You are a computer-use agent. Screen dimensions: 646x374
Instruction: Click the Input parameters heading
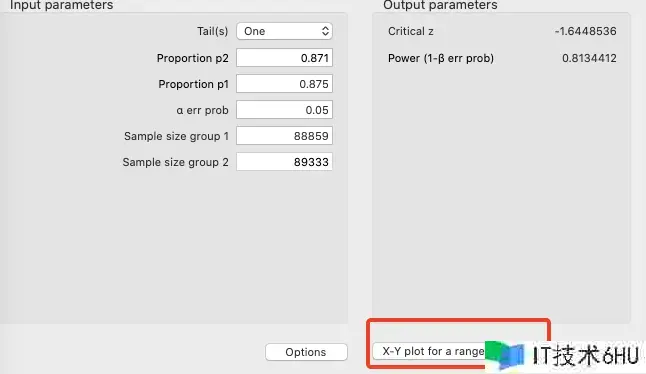[x=61, y=5]
